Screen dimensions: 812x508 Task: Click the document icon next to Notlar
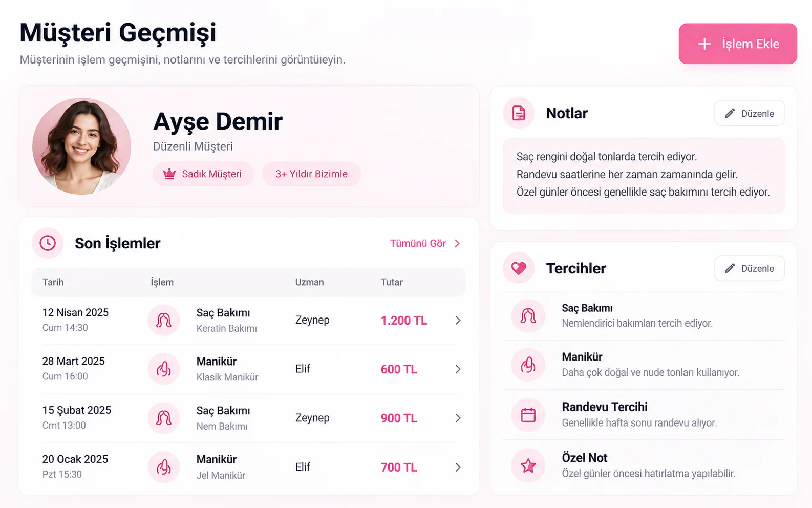(x=519, y=113)
